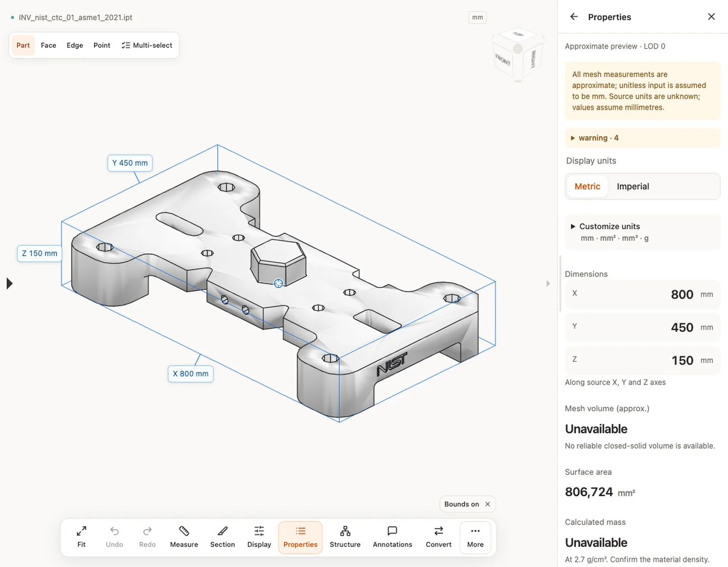Collapse the right panel arrow

point(548,284)
